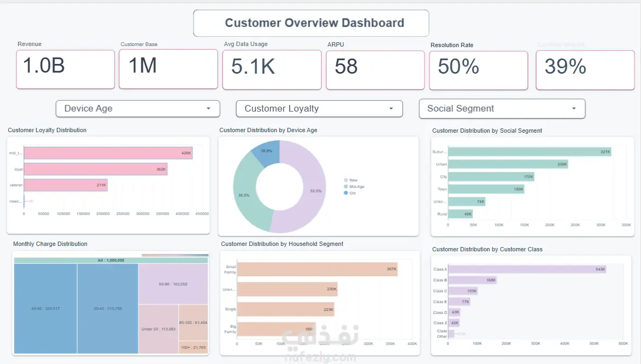641x364 pixels.
Task: Open the Social Segment dropdown arrow
Action: click(x=574, y=109)
